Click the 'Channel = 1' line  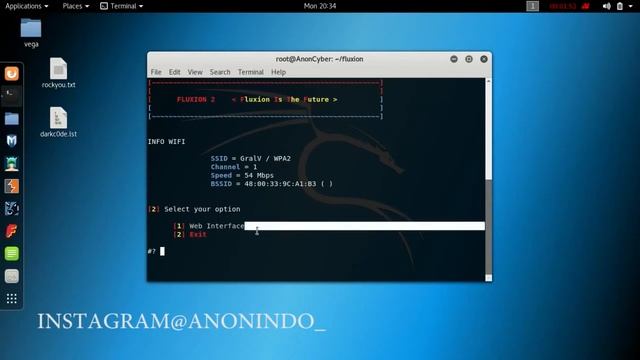pos(234,167)
